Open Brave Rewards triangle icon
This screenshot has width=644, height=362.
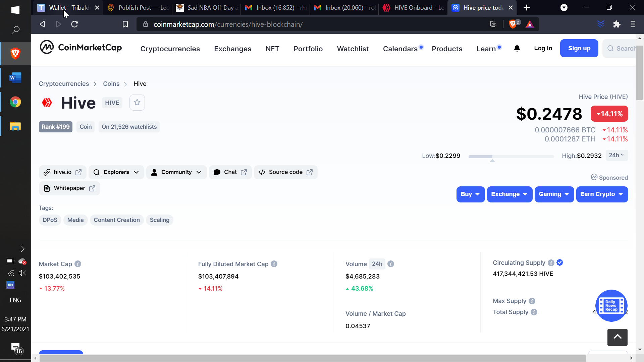pyautogui.click(x=530, y=24)
